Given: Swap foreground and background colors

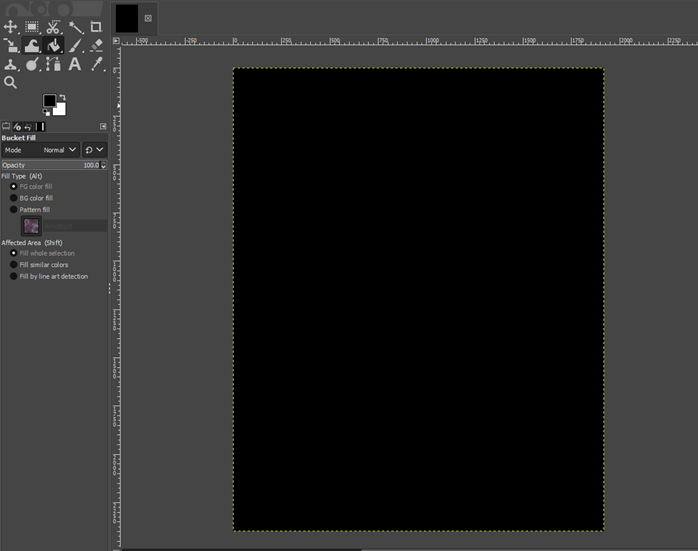Looking at the screenshot, I should 63,97.
